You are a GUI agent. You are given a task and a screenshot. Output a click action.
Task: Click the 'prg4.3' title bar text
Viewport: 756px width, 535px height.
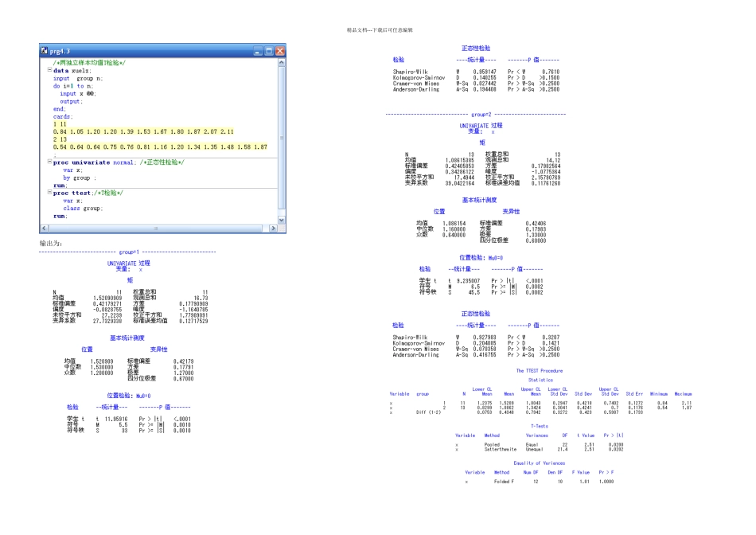tap(60, 51)
